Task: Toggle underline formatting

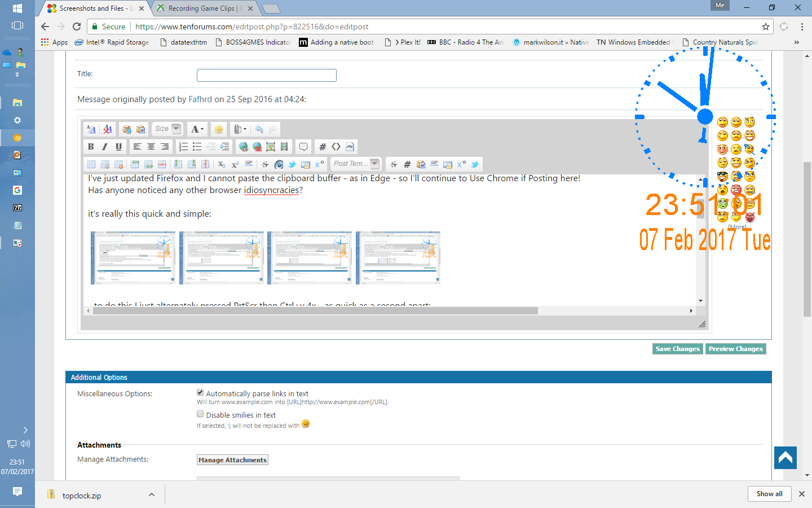Action: coord(118,147)
